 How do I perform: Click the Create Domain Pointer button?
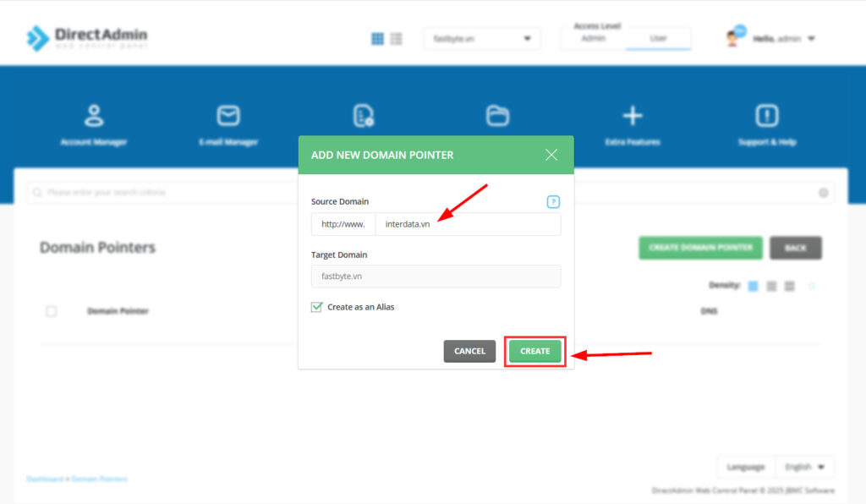[x=700, y=248]
